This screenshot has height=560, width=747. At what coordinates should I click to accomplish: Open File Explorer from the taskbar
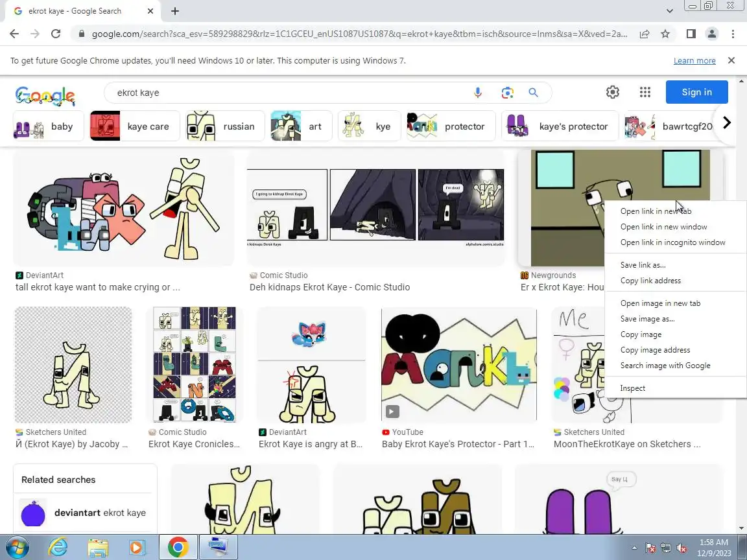tap(98, 547)
